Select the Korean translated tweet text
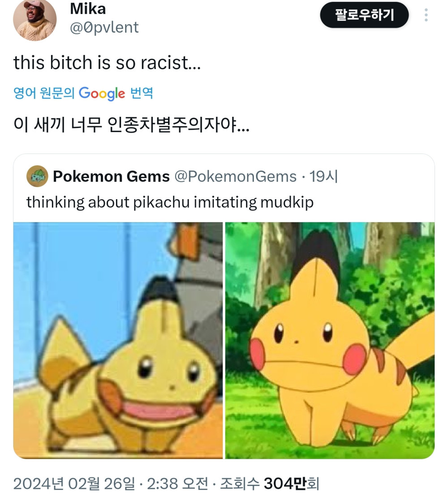This screenshot has height=504, width=448. [x=131, y=124]
